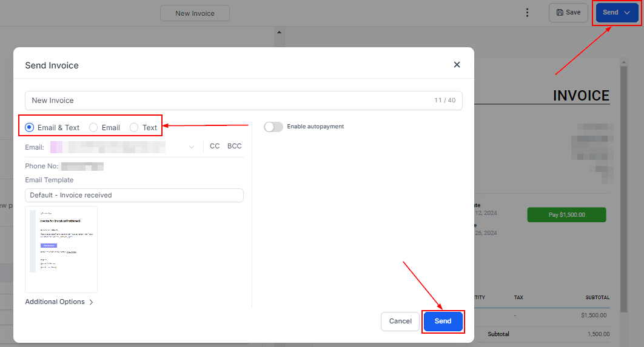Click the green Pay $1,500.00 button
644x347 pixels.
click(x=567, y=215)
